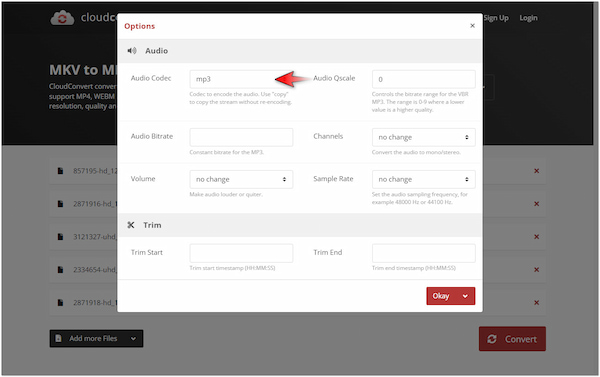Remove the 857195-hd file with its red X
Screen dimensions: 600x377
(x=536, y=171)
